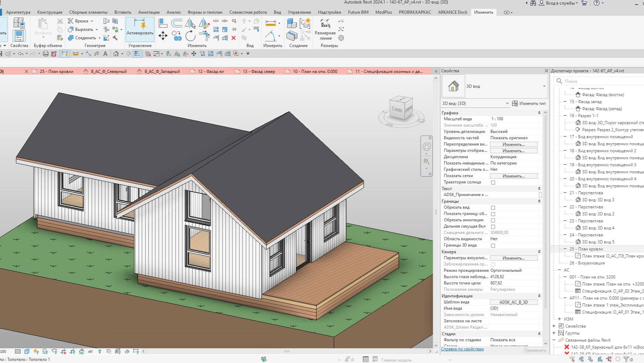Open the 3D вид: {3D} type selector dropdown
The height and width of the screenshot is (363, 644).
click(x=507, y=103)
